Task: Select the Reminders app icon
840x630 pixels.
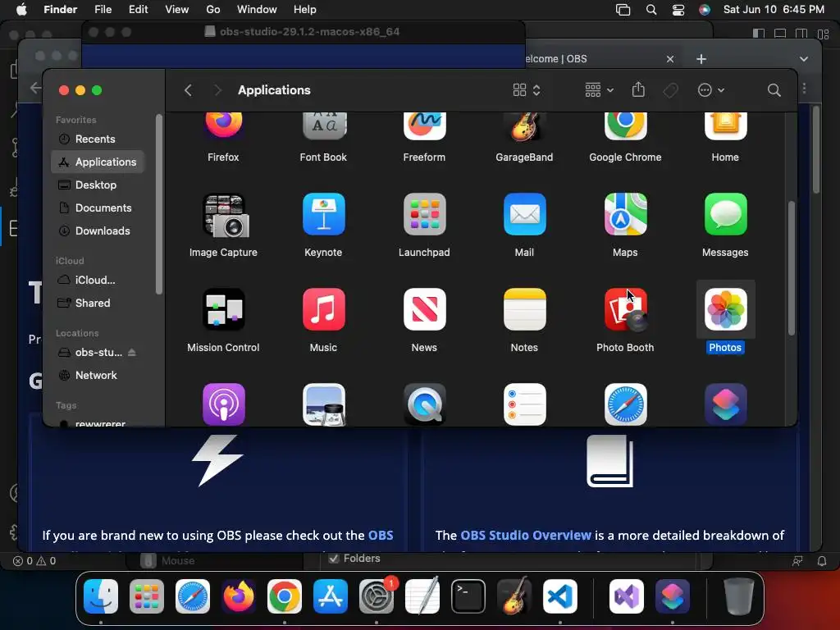Action: tap(524, 404)
